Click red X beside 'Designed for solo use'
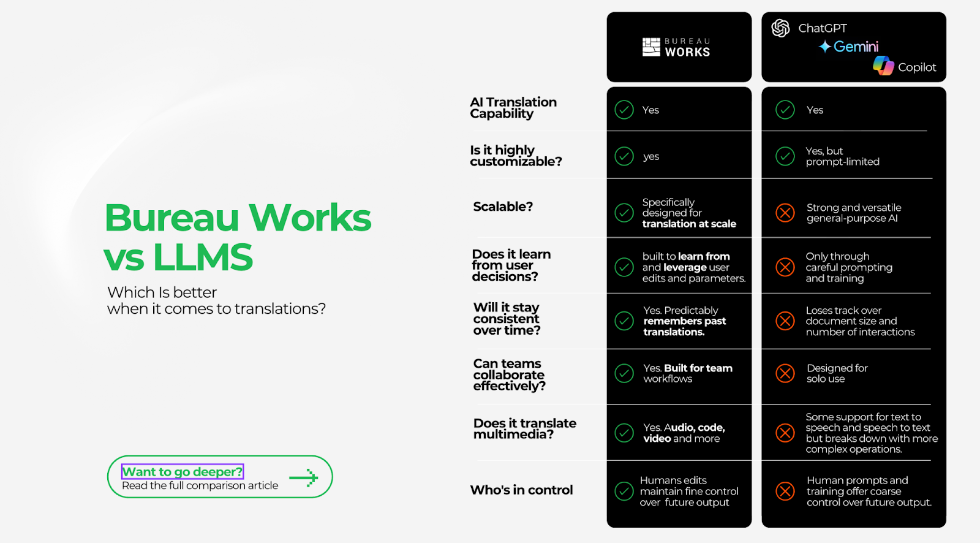This screenshot has width=980, height=543. (785, 373)
